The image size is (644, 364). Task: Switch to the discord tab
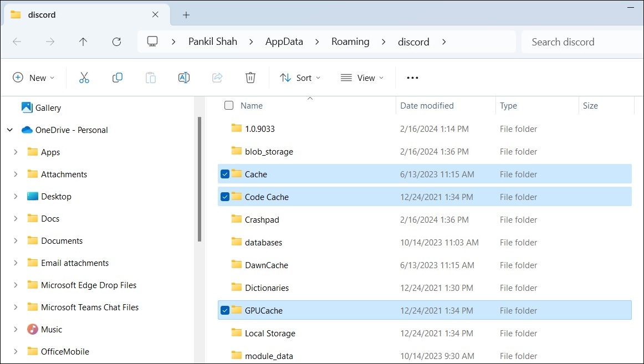click(83, 14)
